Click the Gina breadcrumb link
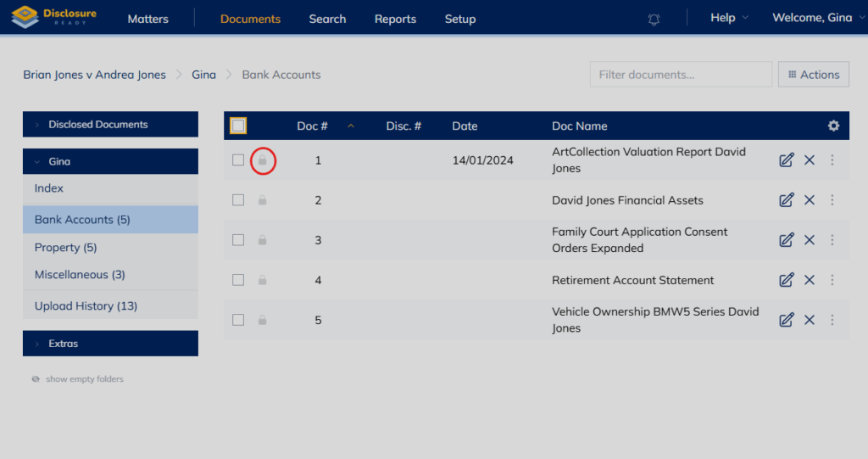The height and width of the screenshot is (459, 868). click(x=203, y=75)
